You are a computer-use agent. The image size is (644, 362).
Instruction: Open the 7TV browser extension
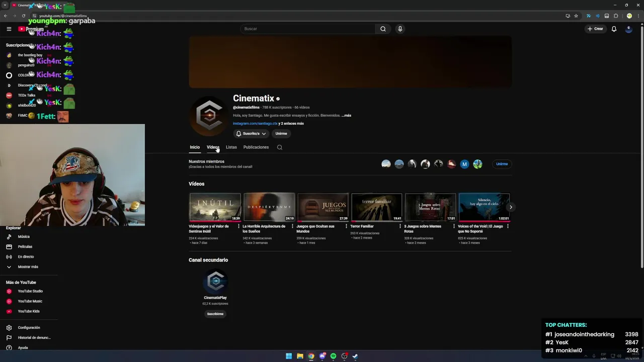click(x=588, y=16)
